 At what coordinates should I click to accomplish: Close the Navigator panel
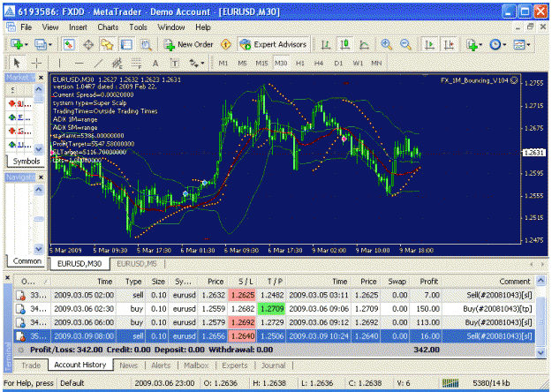[x=41, y=177]
